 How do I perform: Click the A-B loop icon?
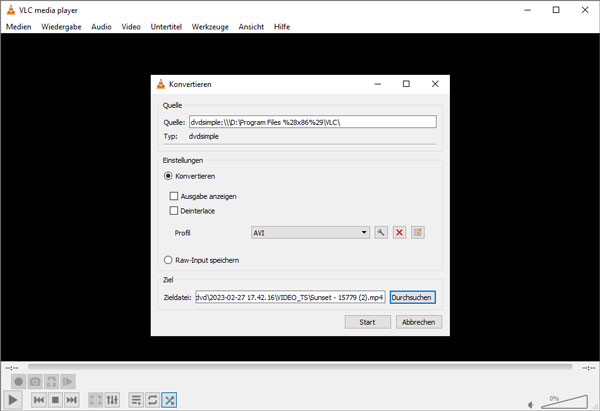[51, 382]
